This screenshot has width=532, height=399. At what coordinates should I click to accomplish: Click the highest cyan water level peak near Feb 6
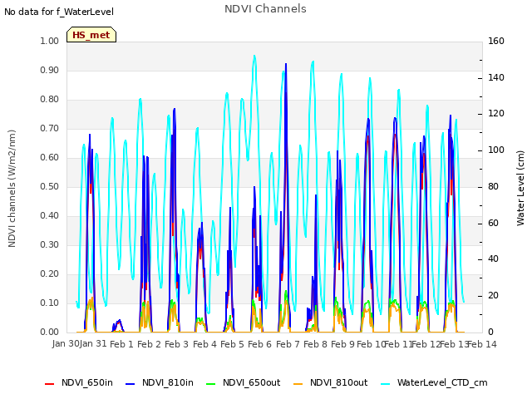click(254, 56)
